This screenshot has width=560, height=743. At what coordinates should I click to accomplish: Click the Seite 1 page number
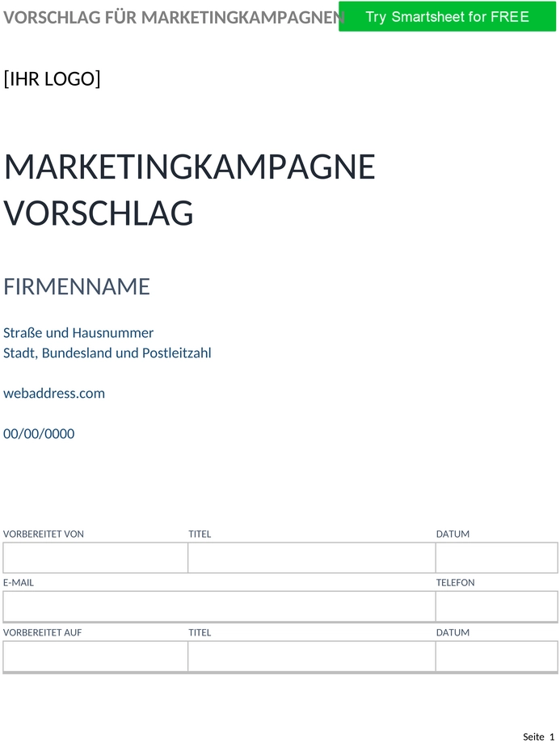539,737
